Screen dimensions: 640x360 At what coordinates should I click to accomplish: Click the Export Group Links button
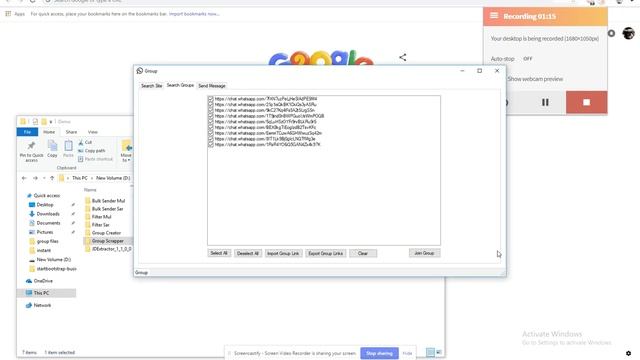coord(326,253)
